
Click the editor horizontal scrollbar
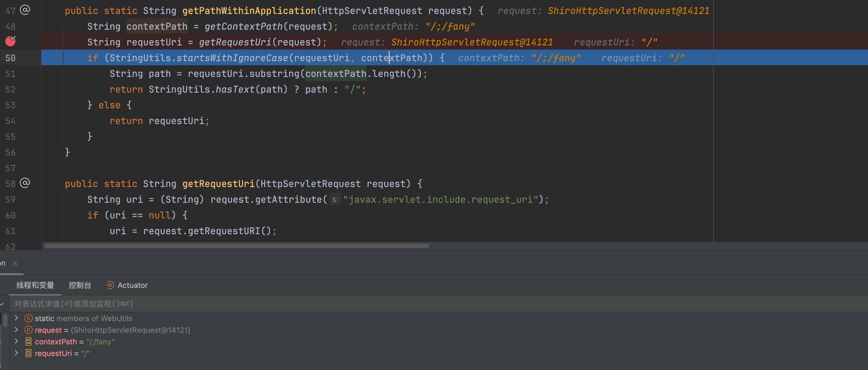[x=237, y=246]
